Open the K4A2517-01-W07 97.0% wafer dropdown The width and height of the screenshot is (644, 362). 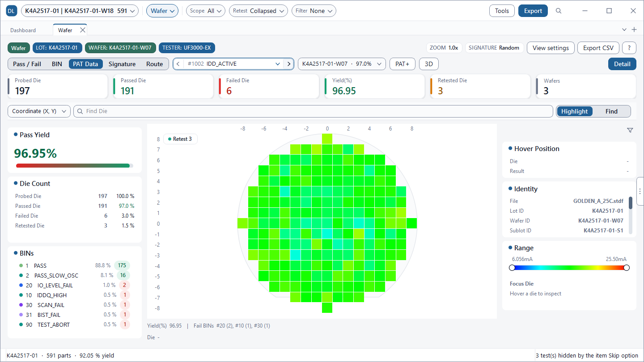coord(342,64)
